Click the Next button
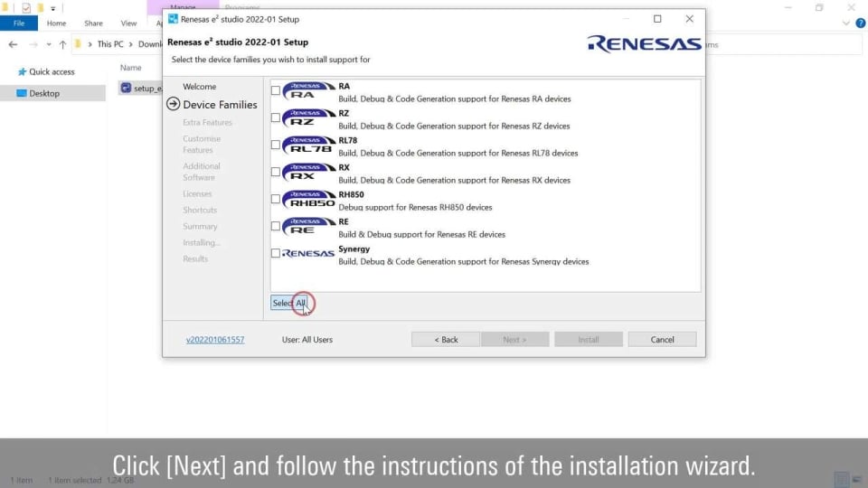This screenshot has width=868, height=488. (514, 340)
